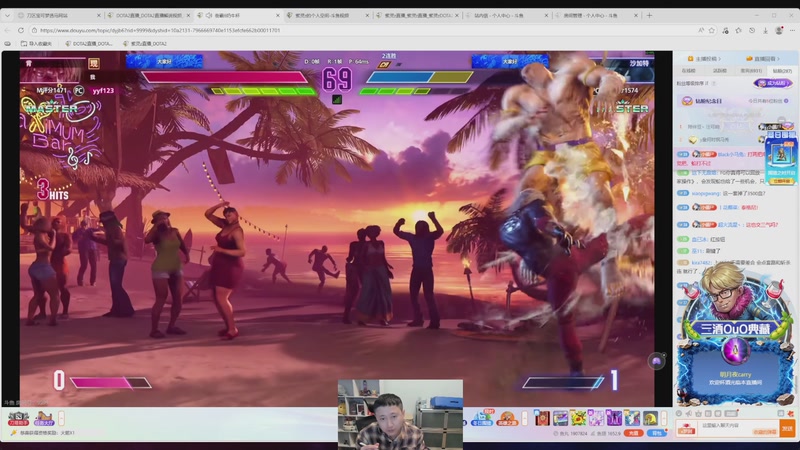Expand the arrow after the activity icons
Image resolution: width=800 pixels, height=450 pixels.
point(524,418)
